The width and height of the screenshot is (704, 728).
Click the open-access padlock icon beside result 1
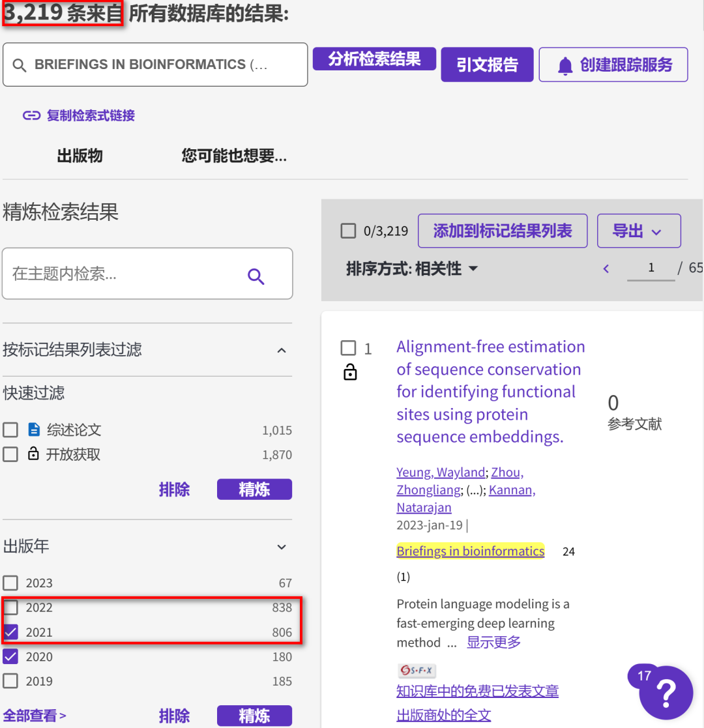(x=350, y=372)
